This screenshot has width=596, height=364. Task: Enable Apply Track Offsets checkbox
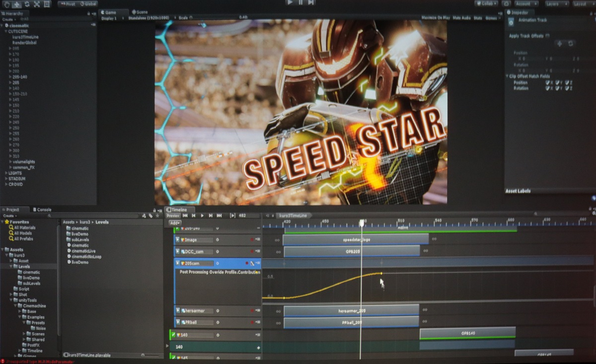(x=547, y=36)
